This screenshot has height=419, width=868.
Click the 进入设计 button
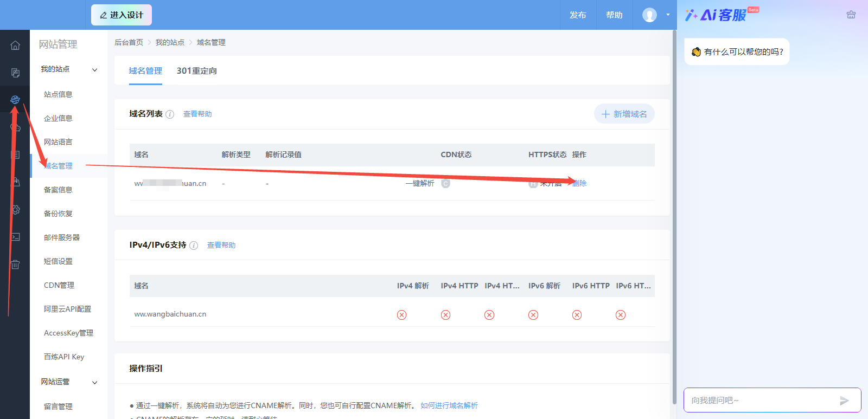click(122, 15)
